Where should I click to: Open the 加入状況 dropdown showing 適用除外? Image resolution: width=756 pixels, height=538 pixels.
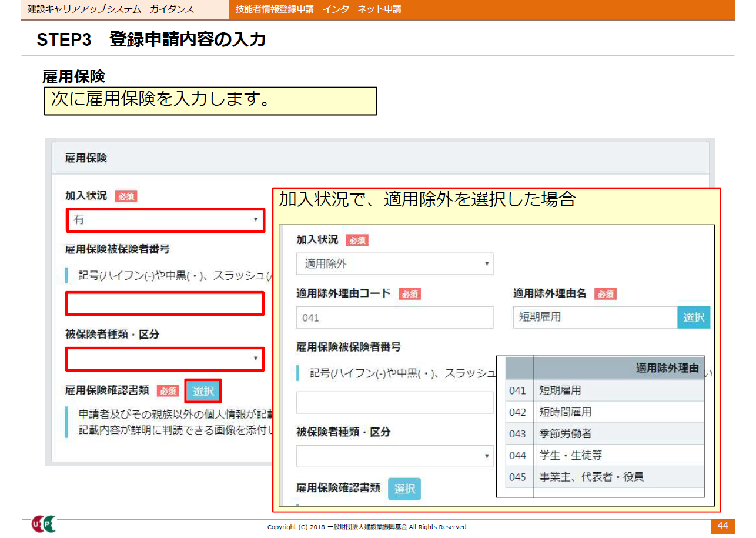394,264
